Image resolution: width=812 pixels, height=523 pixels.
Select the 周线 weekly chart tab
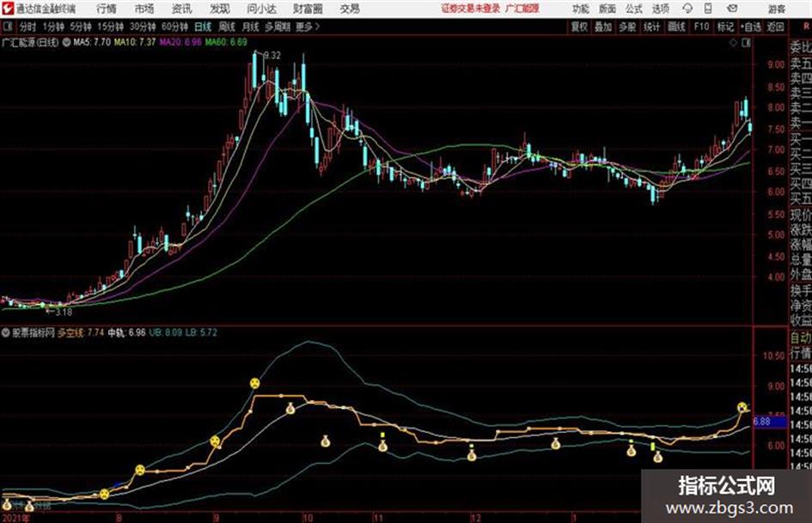pos(227,27)
